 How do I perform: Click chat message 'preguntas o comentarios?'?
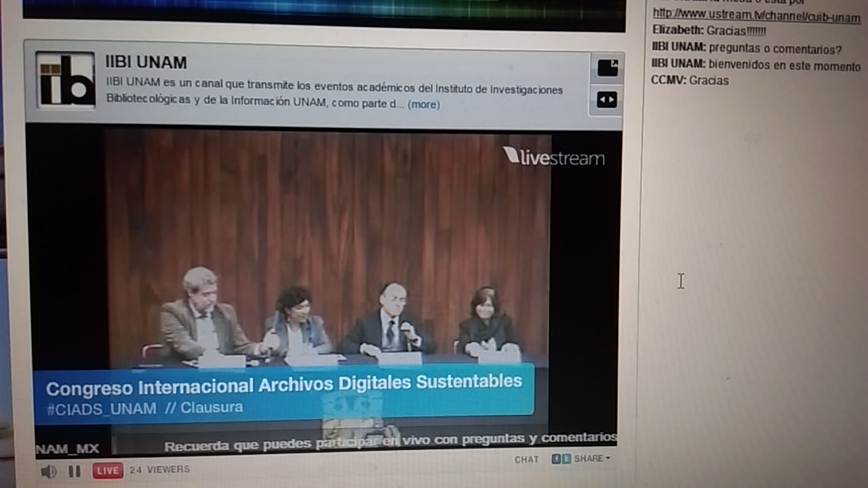pos(776,49)
